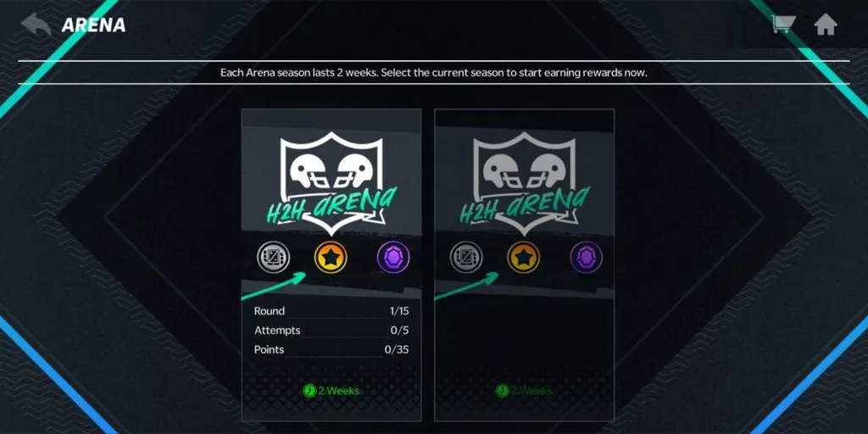Viewport: 868px width, 434px height.
Task: Tap the 2 Weeks timer on upcoming season
Action: point(524,391)
